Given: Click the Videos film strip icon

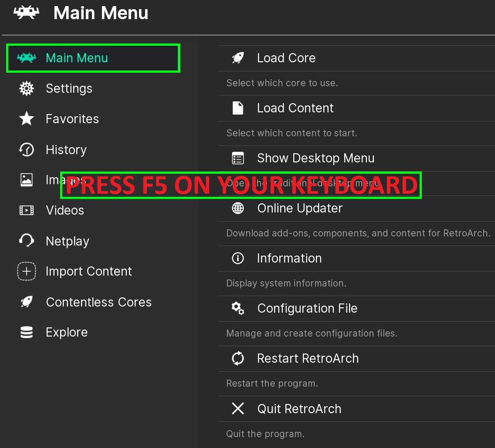Looking at the screenshot, I should 27,210.
